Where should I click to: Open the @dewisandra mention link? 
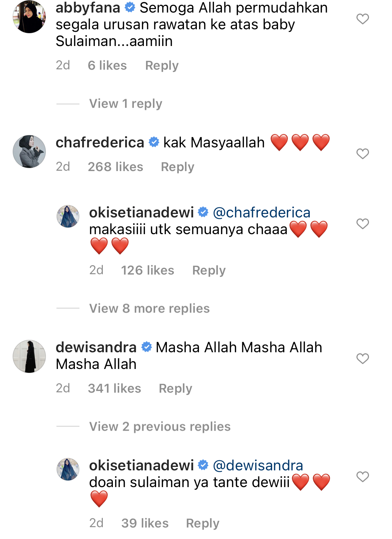point(258,465)
